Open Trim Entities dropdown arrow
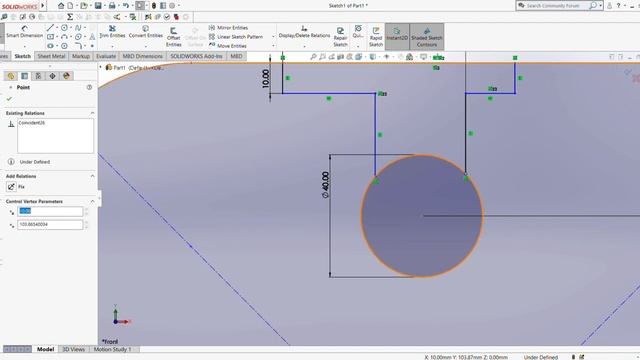 [112, 46]
